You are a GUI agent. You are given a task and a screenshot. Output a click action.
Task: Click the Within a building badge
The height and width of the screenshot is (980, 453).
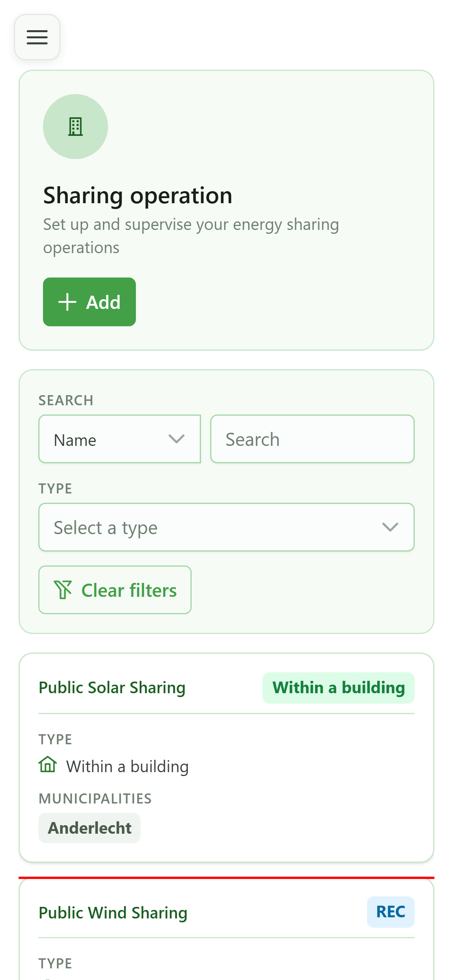pos(338,688)
